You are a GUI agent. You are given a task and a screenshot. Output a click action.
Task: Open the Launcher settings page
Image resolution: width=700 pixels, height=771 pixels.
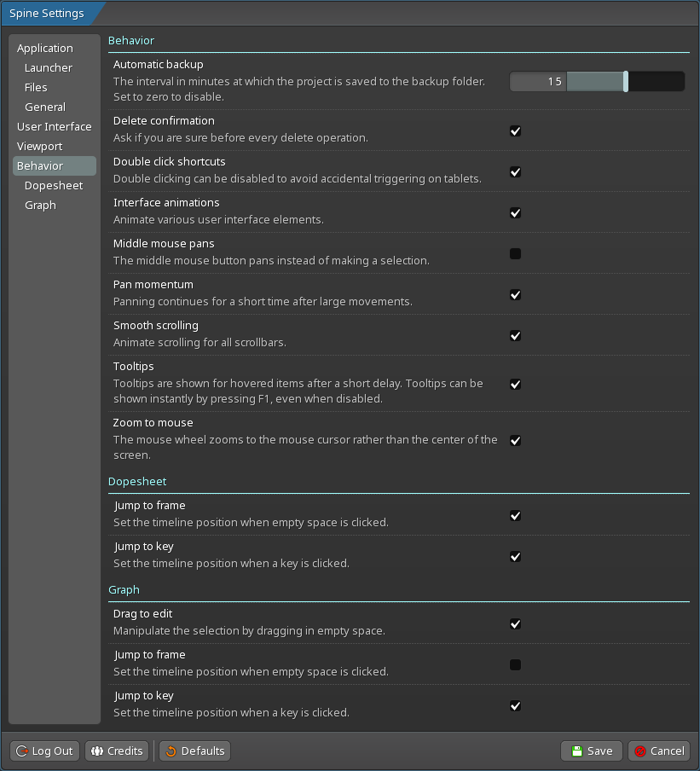coord(49,68)
